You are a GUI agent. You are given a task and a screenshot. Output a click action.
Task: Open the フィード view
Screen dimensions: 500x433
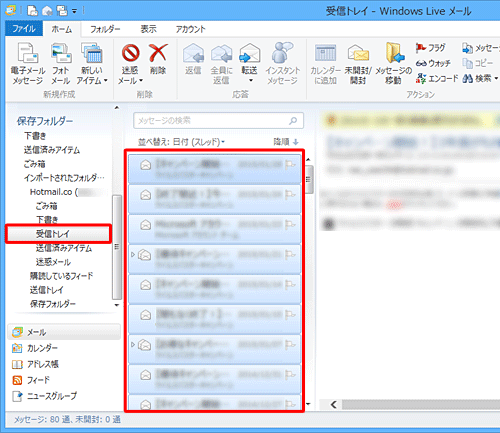click(31, 380)
